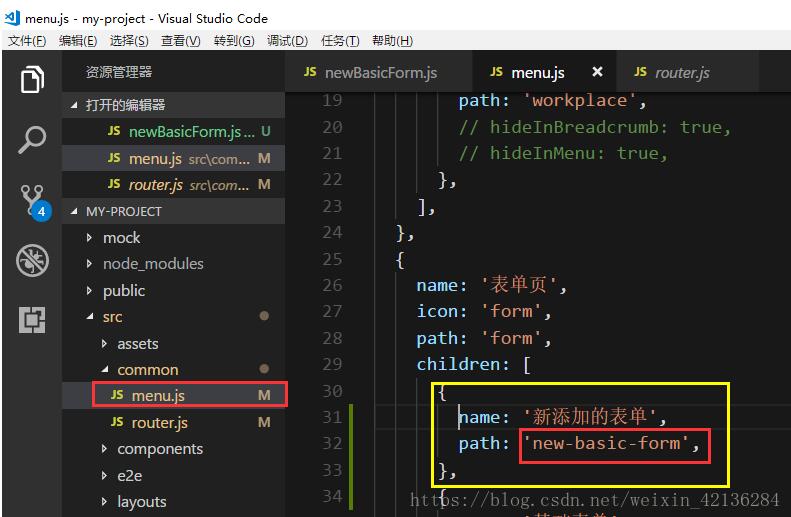Open Source Control view with 4 changes

click(x=35, y=201)
